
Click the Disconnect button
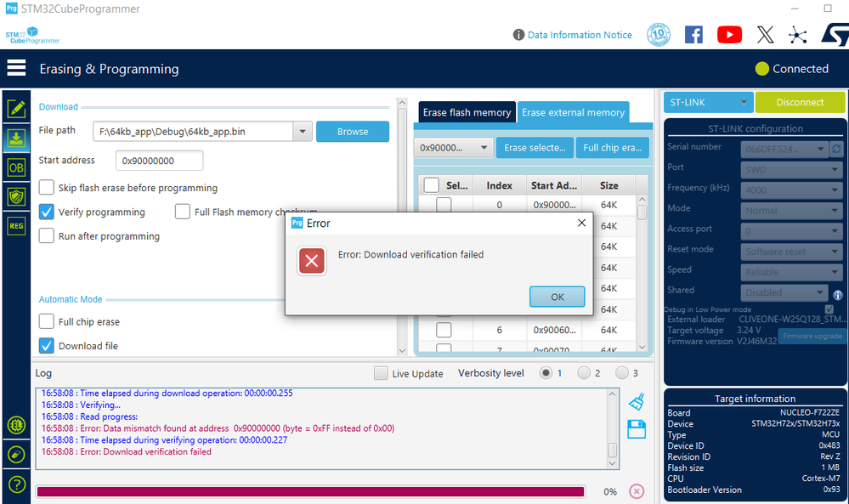800,102
